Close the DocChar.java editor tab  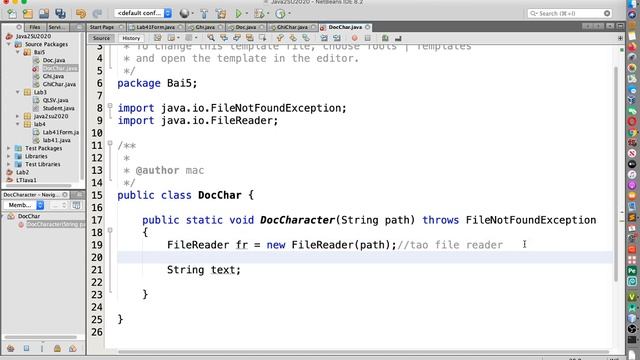pyautogui.click(x=367, y=27)
